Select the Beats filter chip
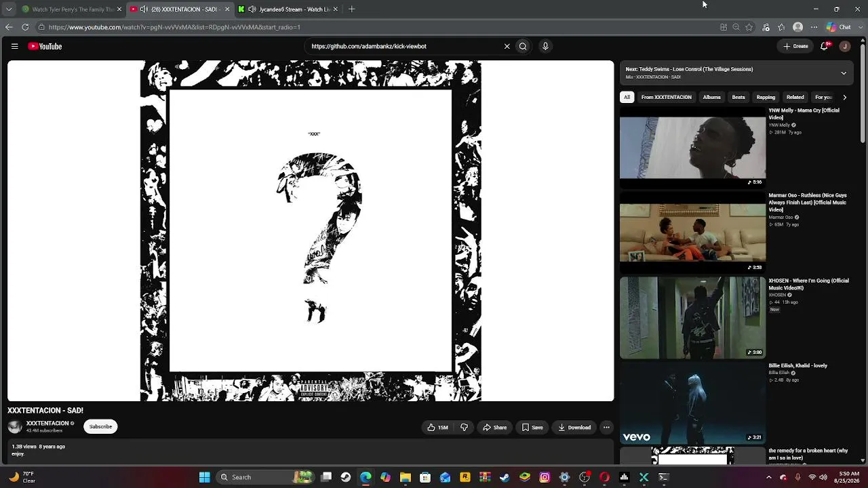This screenshot has height=488, width=868. coord(738,97)
